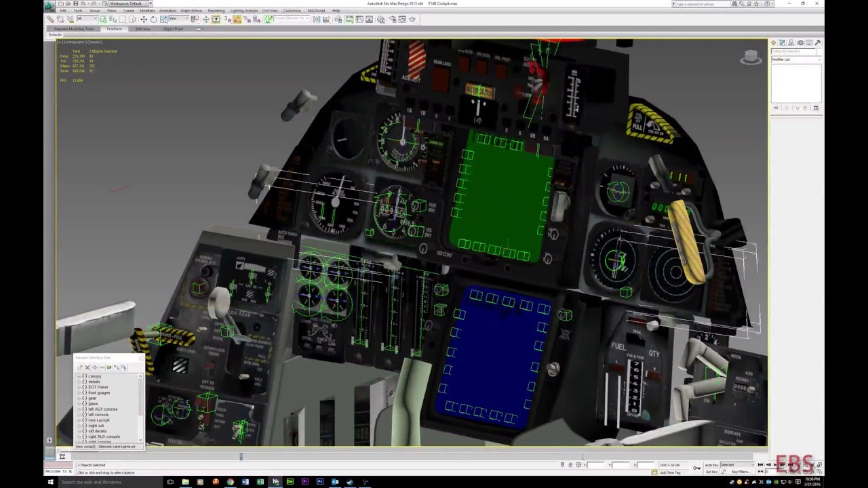Image resolution: width=868 pixels, height=488 pixels.
Task: Click the Key Filters button
Action: tap(741, 471)
